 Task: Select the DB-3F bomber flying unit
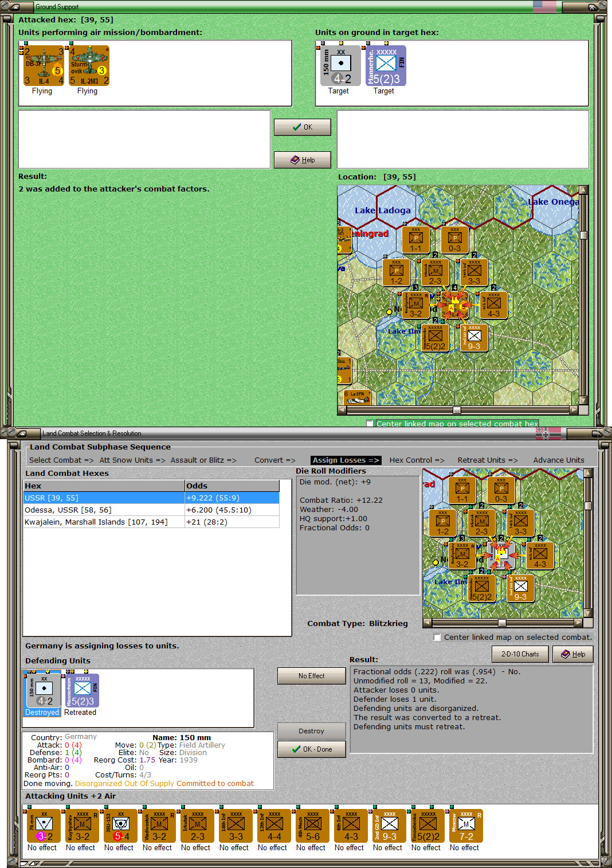tap(44, 66)
